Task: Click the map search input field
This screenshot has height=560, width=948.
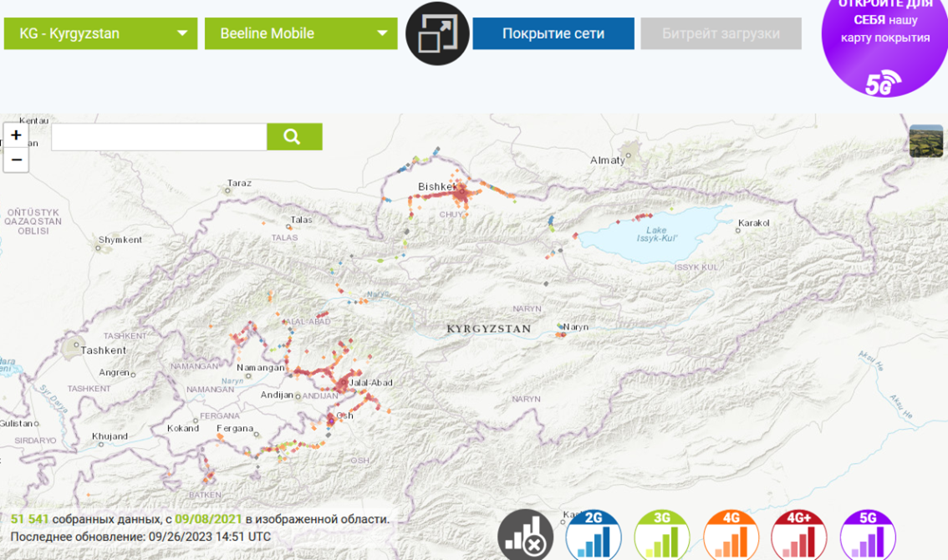Action: pyautogui.click(x=159, y=137)
